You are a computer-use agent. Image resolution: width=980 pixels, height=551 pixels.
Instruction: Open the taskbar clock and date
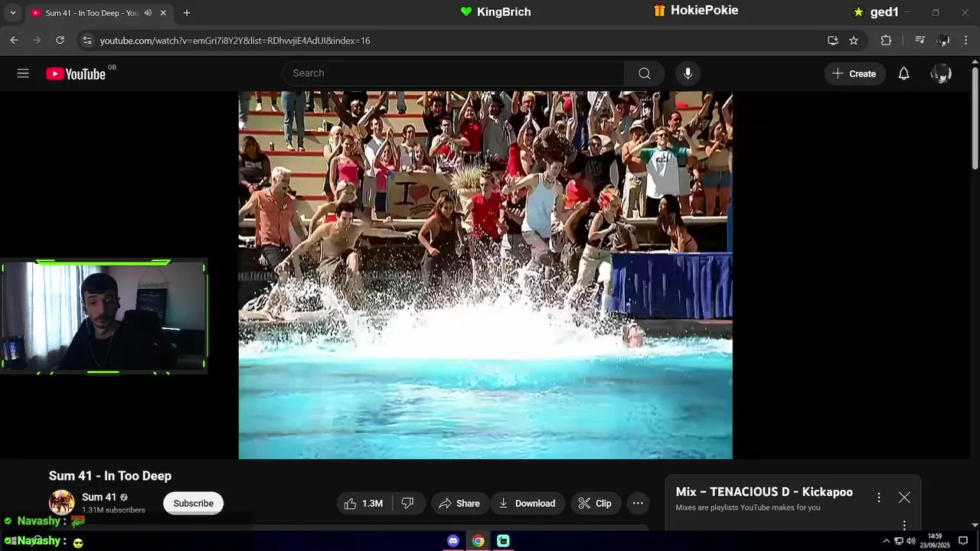[x=935, y=540]
